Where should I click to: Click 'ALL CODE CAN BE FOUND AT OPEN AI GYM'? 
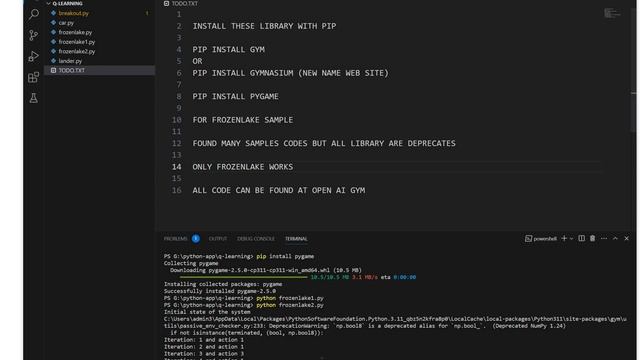pyautogui.click(x=279, y=191)
